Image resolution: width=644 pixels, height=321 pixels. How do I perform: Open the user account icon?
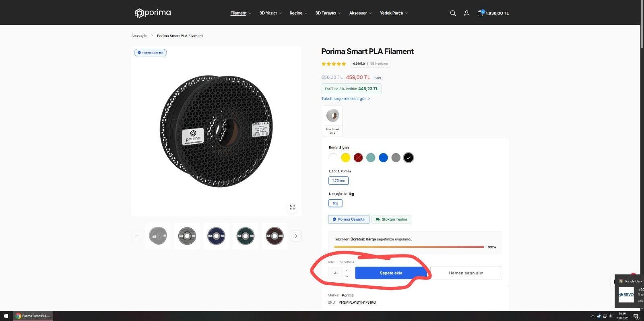pyautogui.click(x=466, y=13)
